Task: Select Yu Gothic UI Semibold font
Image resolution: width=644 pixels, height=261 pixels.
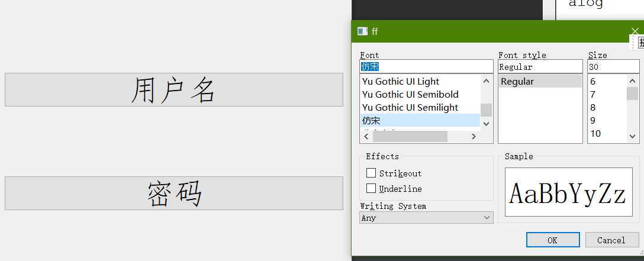Action: click(410, 95)
